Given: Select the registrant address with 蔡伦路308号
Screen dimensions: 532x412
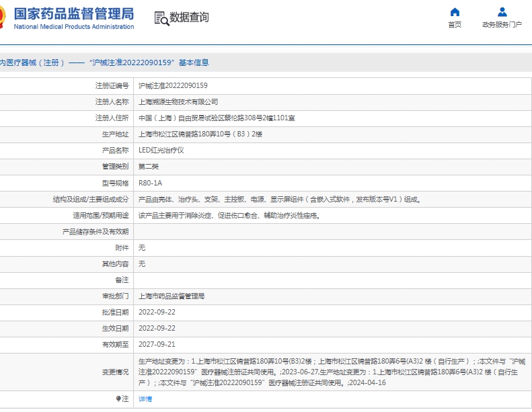Looking at the screenshot, I should [x=217, y=118].
